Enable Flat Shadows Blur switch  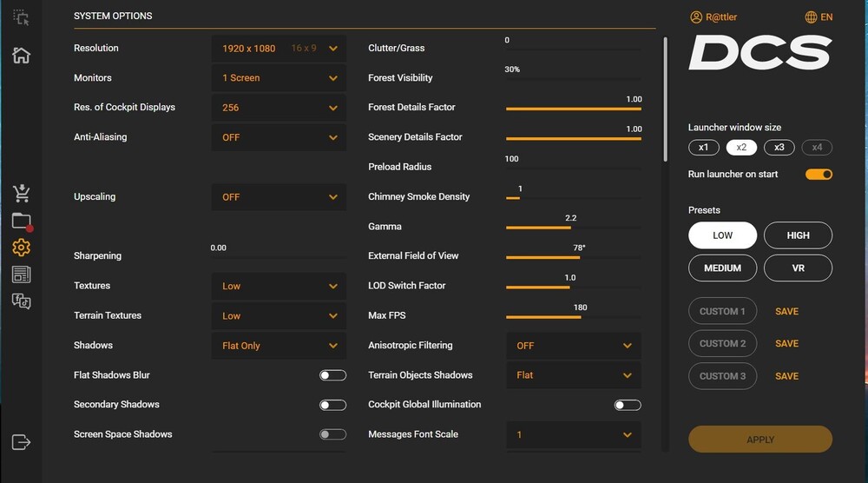click(x=332, y=375)
